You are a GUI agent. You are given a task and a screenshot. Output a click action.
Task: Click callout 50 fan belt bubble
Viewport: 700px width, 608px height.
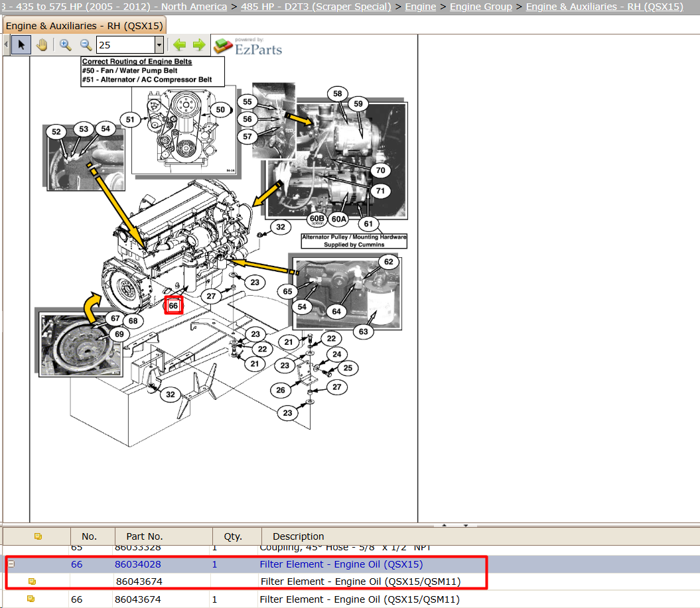220,110
